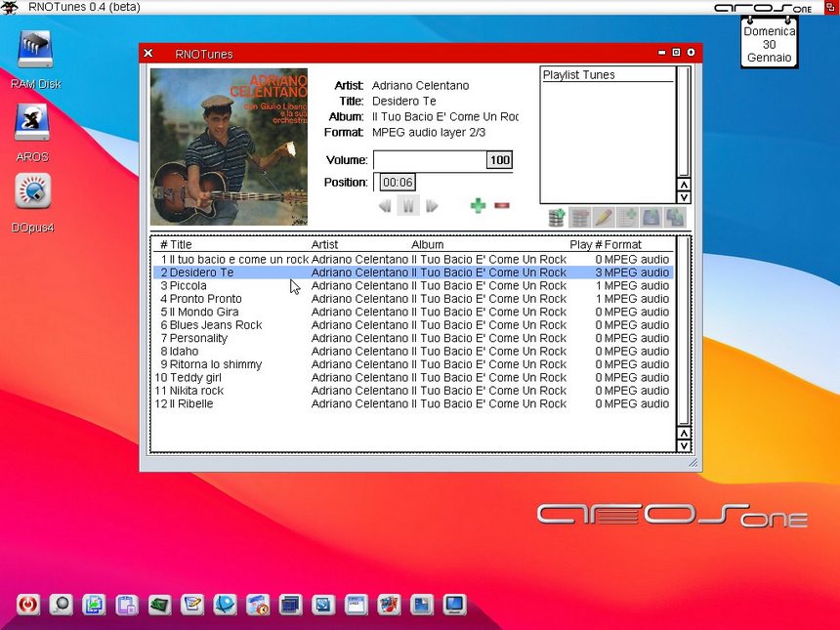Select track 10 Teddy girl
The image size is (840, 630).
click(x=413, y=378)
